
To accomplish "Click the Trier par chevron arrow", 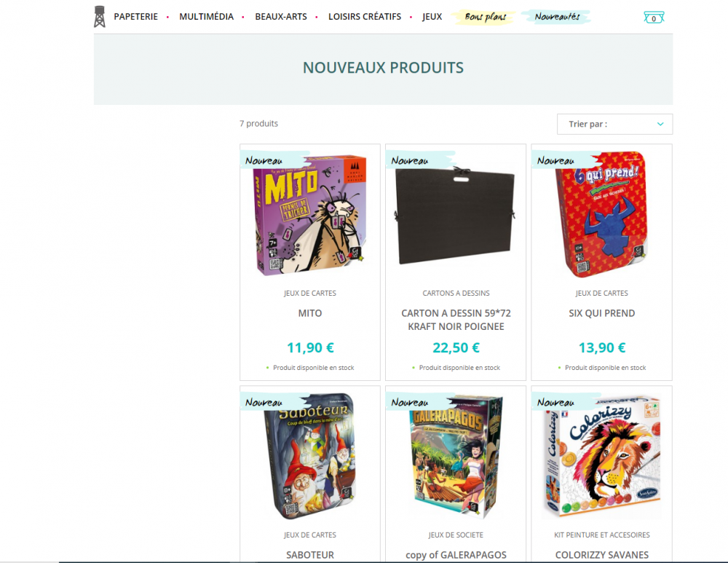I will (660, 124).
